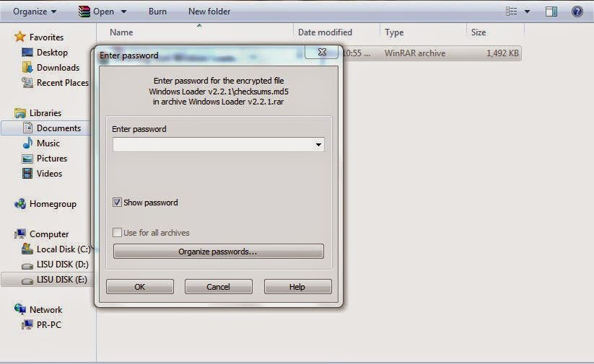The height and width of the screenshot is (364, 594).
Task: Open Downloads in the sidebar
Action: tap(58, 67)
